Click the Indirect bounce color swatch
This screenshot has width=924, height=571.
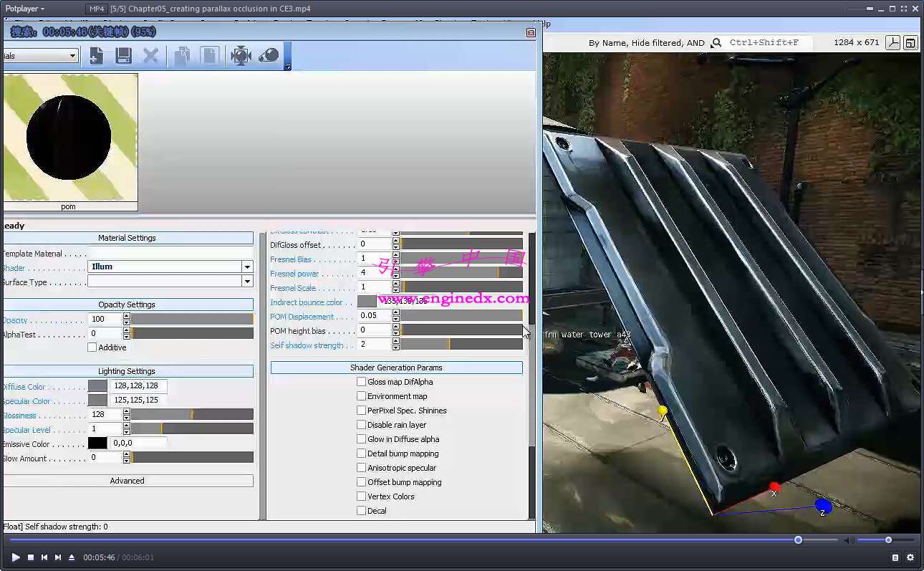[367, 302]
